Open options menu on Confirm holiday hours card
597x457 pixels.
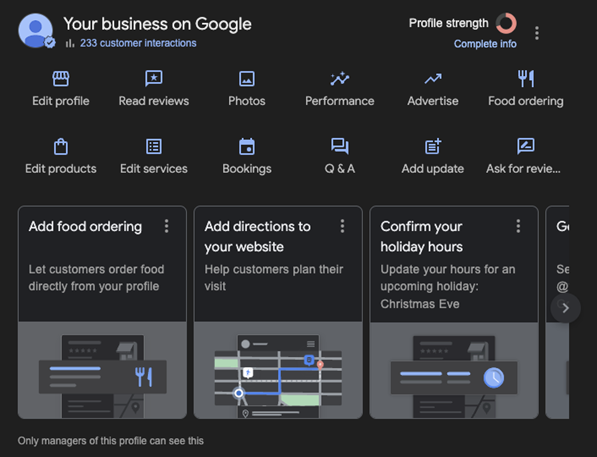(518, 226)
